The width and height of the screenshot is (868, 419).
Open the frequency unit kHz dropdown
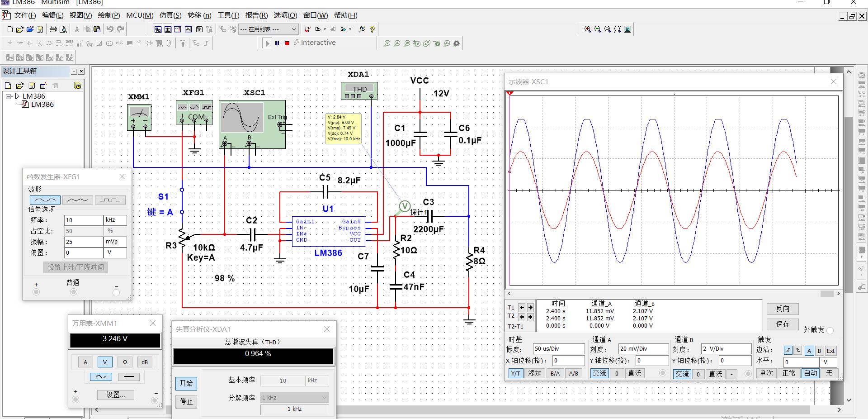[115, 220]
